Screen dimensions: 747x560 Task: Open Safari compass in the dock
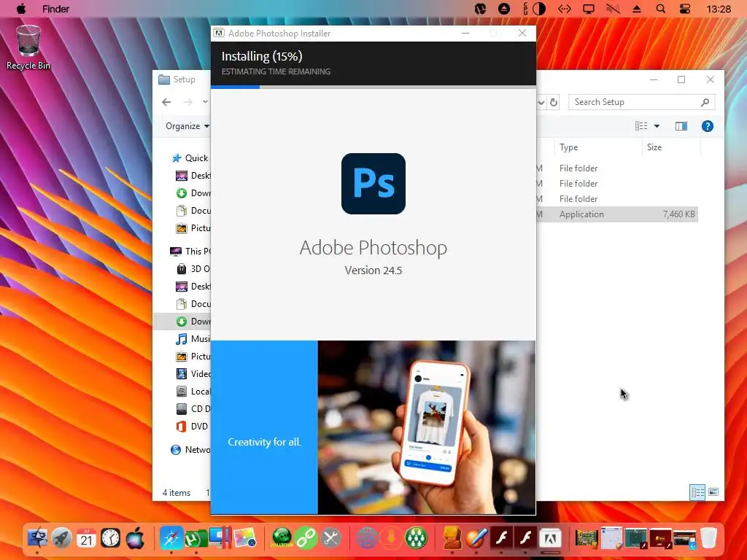(x=171, y=538)
